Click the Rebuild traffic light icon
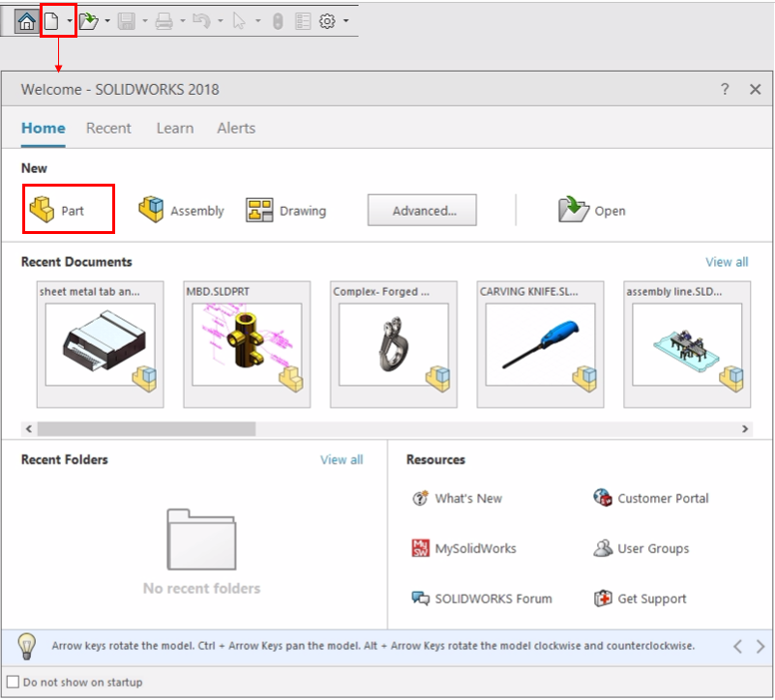The width and height of the screenshot is (775, 700). pos(278,21)
